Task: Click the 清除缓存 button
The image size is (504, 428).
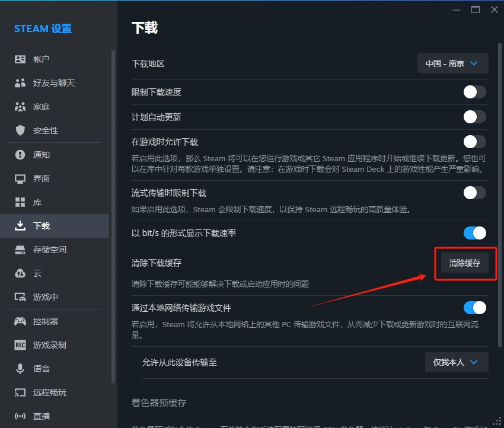Action: point(465,263)
